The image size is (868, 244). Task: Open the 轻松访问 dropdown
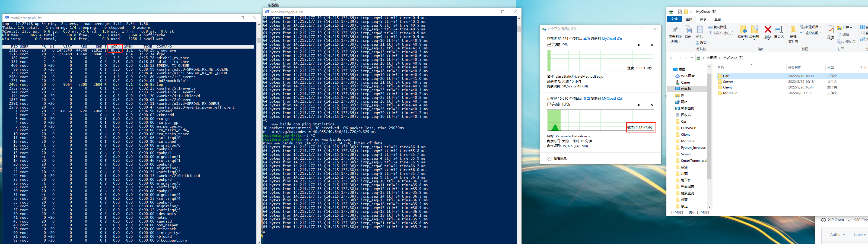(811, 33)
